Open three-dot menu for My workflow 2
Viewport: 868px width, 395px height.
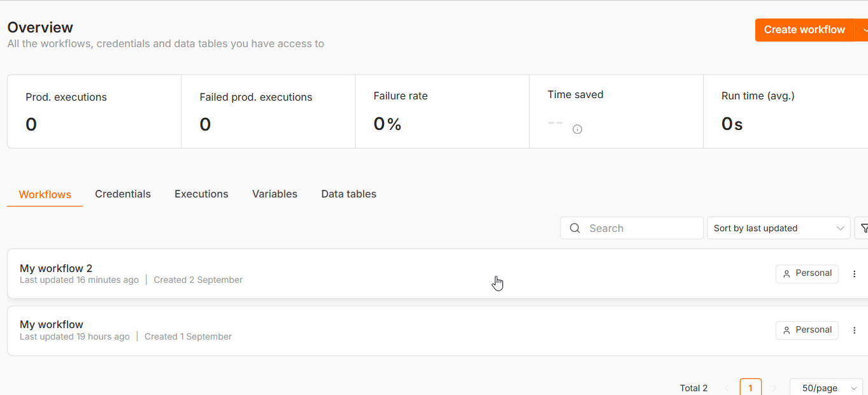pyautogui.click(x=855, y=274)
